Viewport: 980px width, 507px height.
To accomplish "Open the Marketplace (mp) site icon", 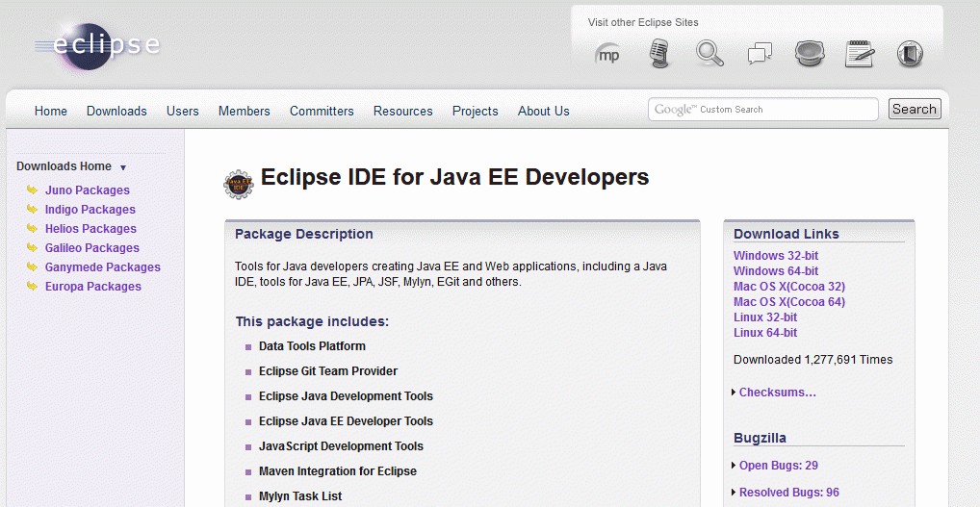I will click(607, 54).
